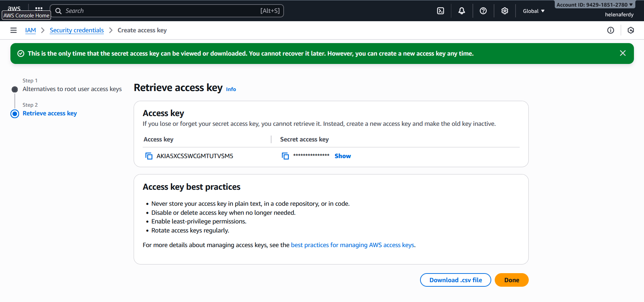Screen dimensions: 644x302
Task: Copy the secret access key
Action: (285, 156)
